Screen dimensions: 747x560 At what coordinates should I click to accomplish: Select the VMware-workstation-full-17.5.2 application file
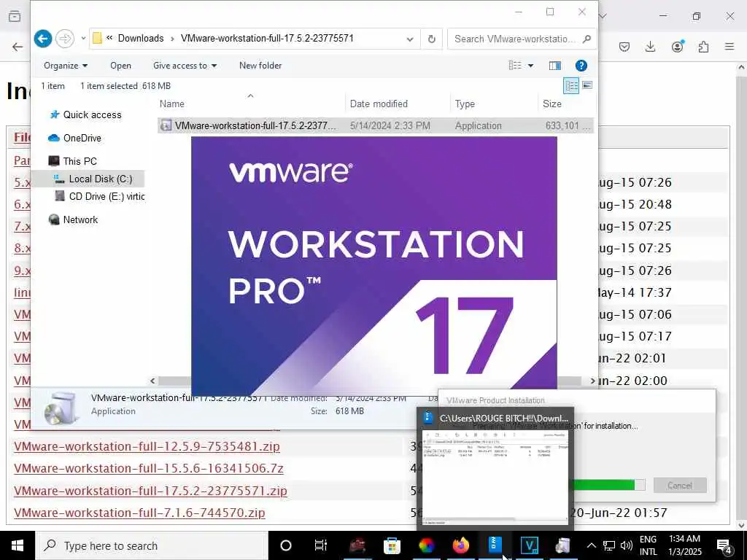click(x=376, y=125)
